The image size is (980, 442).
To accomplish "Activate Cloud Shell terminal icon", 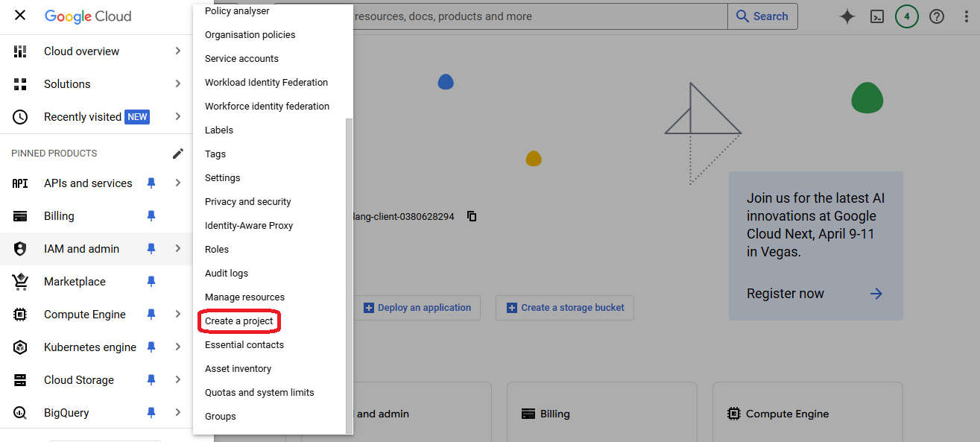I will (x=877, y=16).
